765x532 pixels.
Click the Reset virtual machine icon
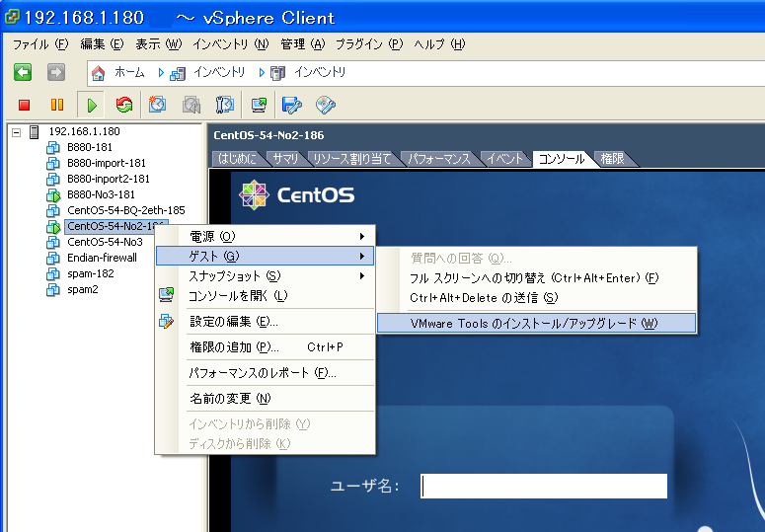click(124, 105)
